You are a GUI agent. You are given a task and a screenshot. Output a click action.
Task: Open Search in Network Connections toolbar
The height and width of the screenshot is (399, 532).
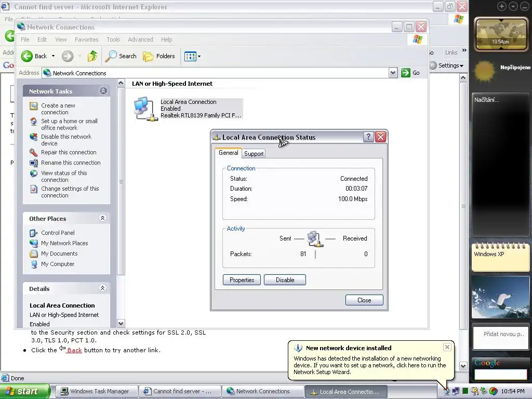[121, 56]
